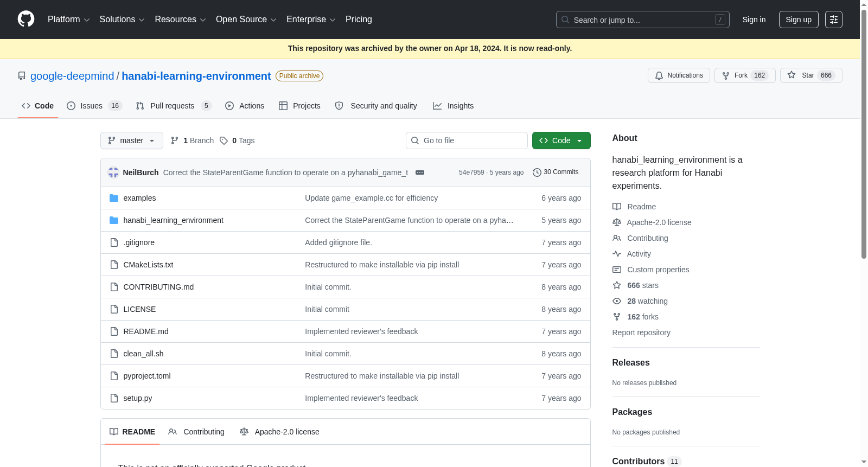Click the .gitignore file icon
Viewport: 868px width, 467px height.
pyautogui.click(x=114, y=242)
